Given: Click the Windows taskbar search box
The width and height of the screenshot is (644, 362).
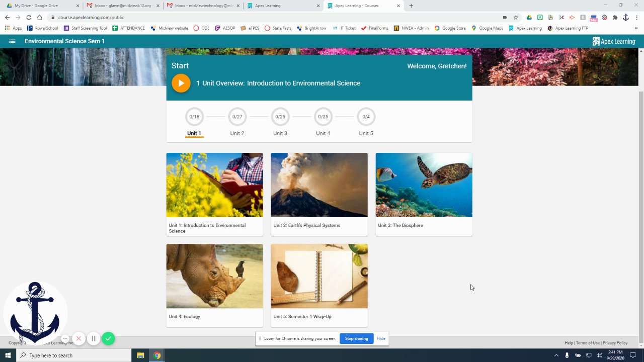Looking at the screenshot, I should click(73, 355).
